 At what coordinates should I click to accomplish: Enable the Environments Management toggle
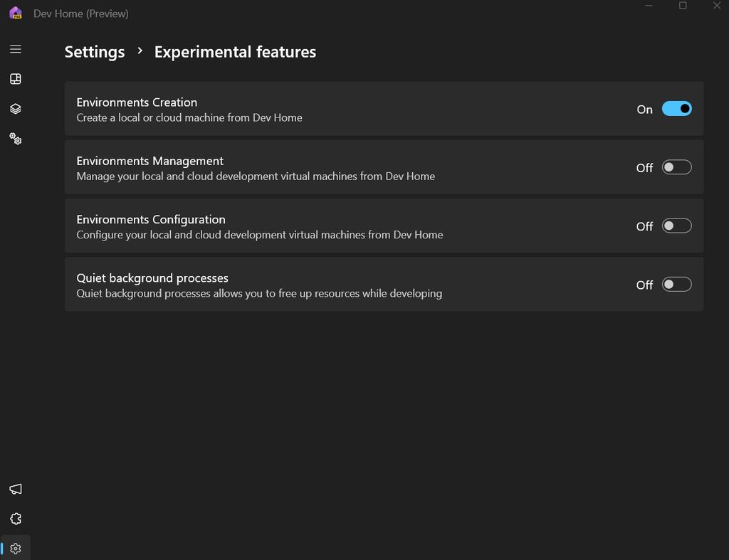point(676,167)
